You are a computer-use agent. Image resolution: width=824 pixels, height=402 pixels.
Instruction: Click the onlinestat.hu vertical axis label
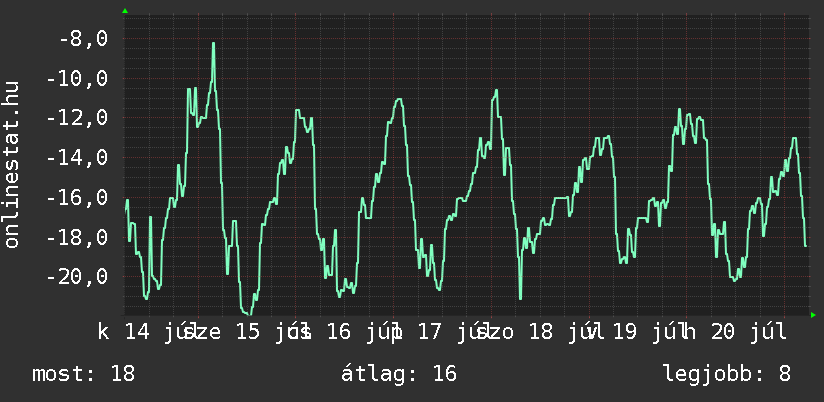(x=11, y=164)
